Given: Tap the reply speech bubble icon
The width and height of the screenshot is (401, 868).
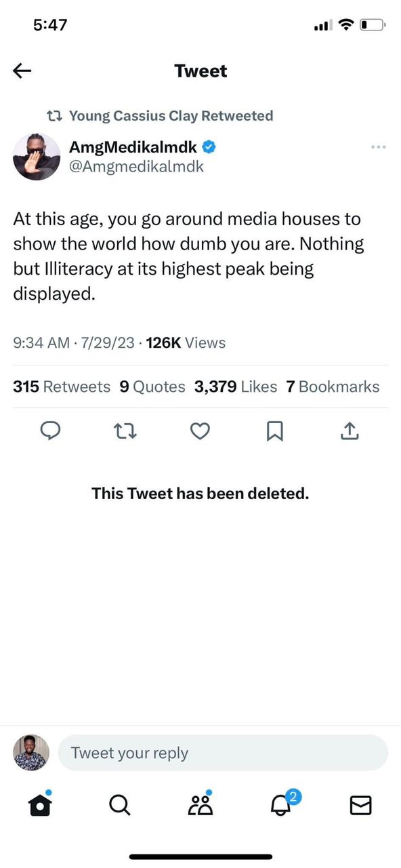Looking at the screenshot, I should (x=51, y=431).
